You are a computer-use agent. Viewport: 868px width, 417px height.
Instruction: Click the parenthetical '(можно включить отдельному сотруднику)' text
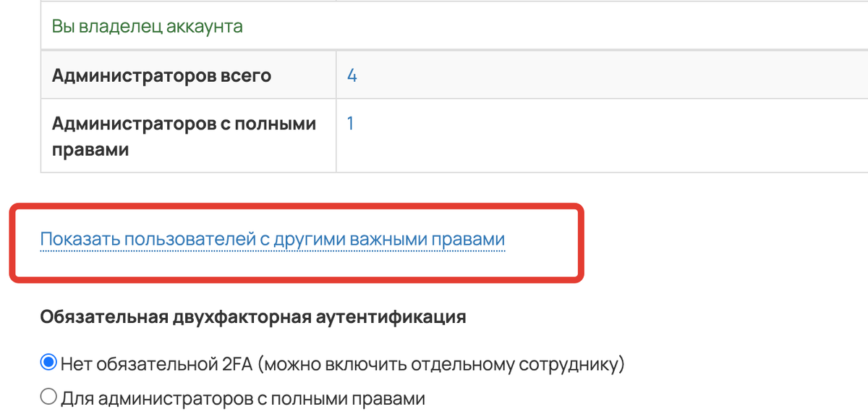[441, 363]
